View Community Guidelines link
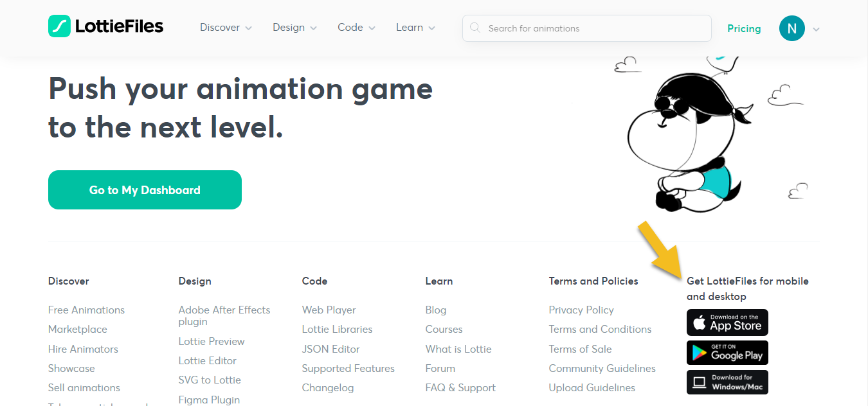This screenshot has width=868, height=406. pyautogui.click(x=602, y=368)
